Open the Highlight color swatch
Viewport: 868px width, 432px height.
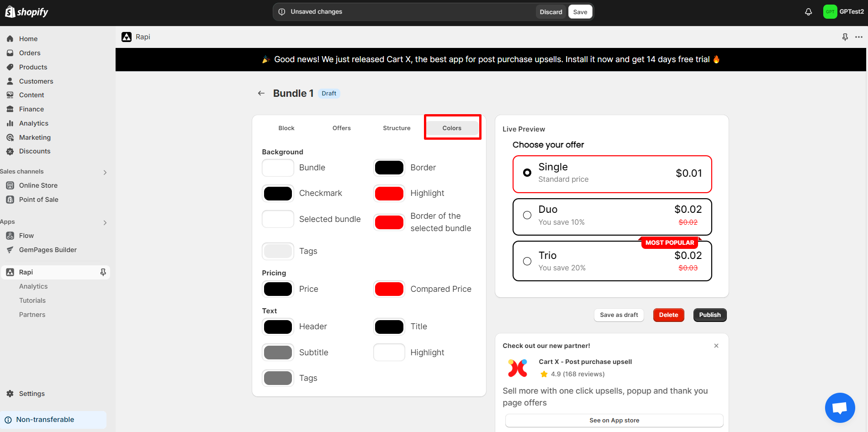(389, 193)
